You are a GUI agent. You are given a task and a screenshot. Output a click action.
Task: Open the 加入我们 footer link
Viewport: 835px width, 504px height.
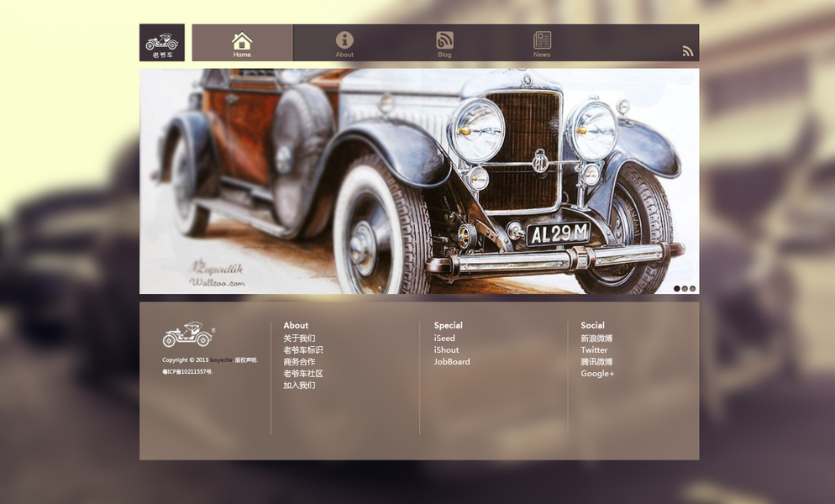299,386
